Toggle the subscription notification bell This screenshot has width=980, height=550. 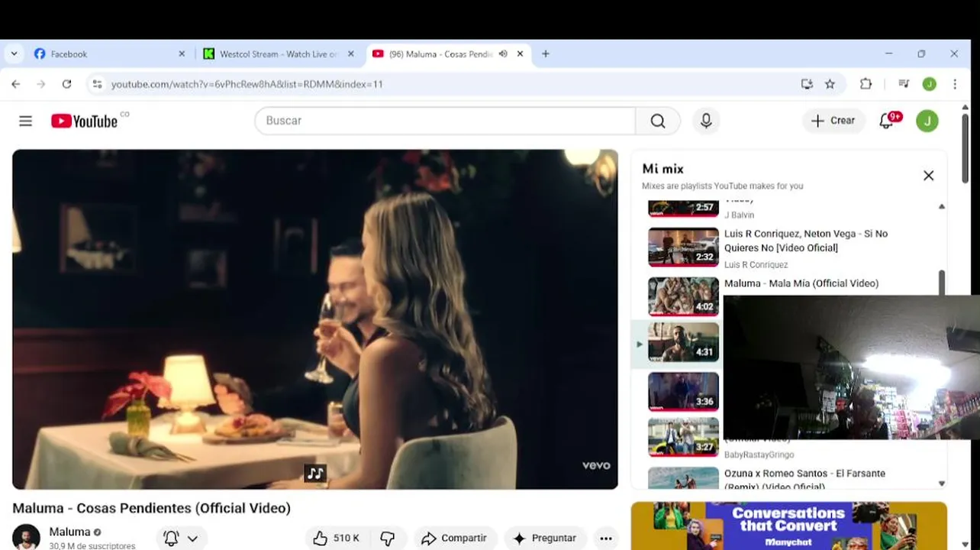[171, 539]
